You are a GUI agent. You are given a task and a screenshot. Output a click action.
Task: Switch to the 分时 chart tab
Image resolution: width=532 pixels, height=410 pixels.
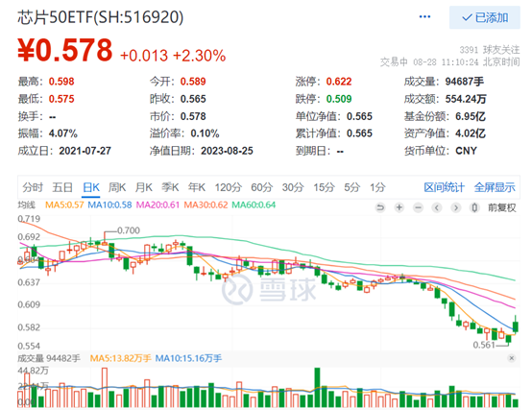33,187
